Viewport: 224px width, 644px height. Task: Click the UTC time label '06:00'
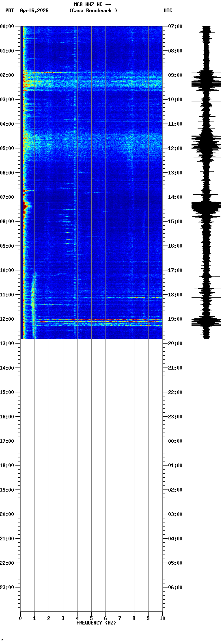(175, 587)
